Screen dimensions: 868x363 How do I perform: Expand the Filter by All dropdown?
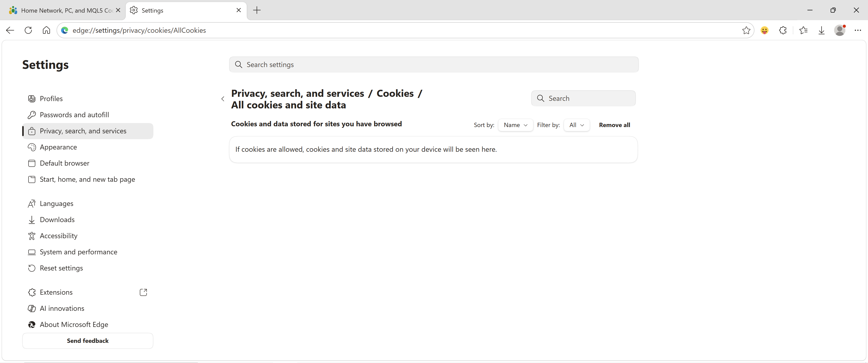pos(577,125)
